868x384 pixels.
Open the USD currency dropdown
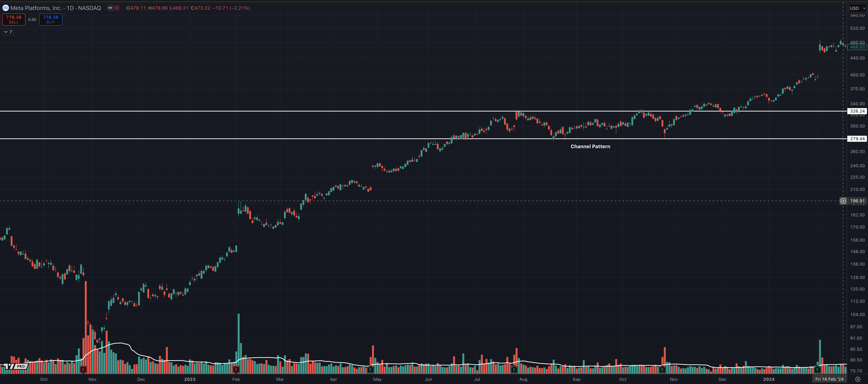(x=857, y=8)
